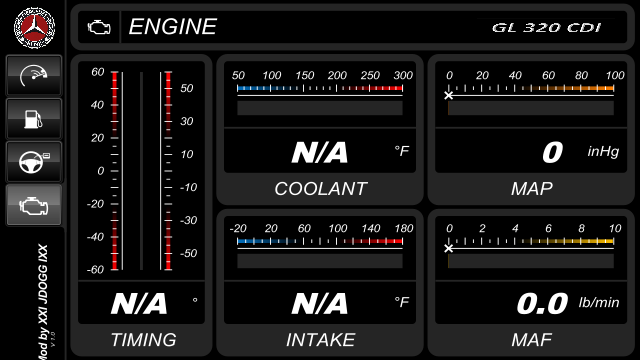Viewport: 640px width, 360px height.
Task: Click the check-engine icon in header
Action: click(x=99, y=27)
